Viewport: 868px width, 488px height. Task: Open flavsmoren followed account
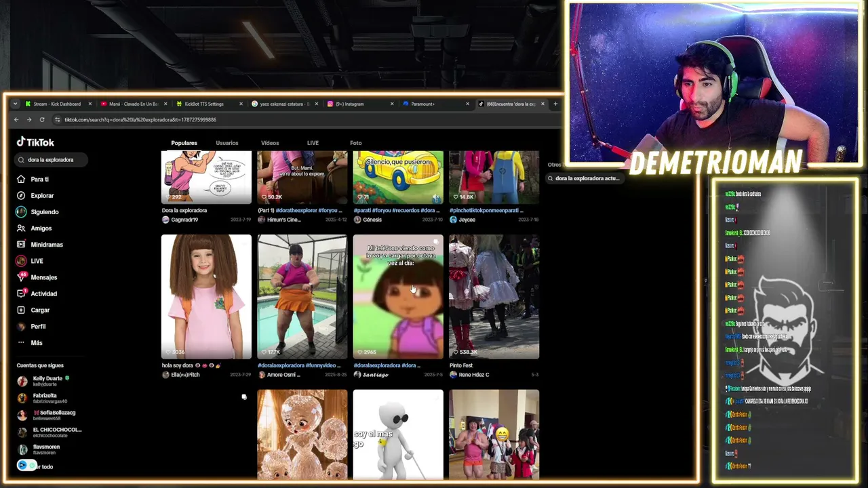click(39, 449)
